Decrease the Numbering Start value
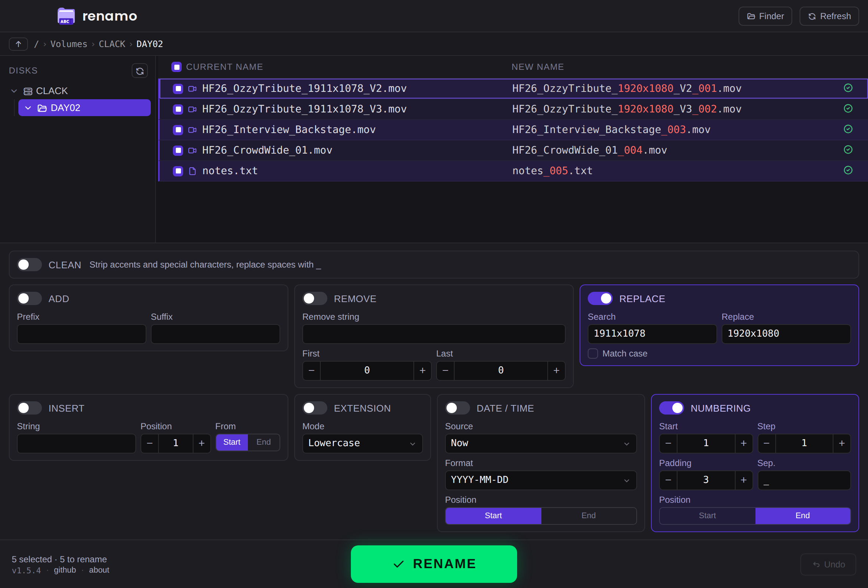The image size is (868, 588). pyautogui.click(x=668, y=443)
